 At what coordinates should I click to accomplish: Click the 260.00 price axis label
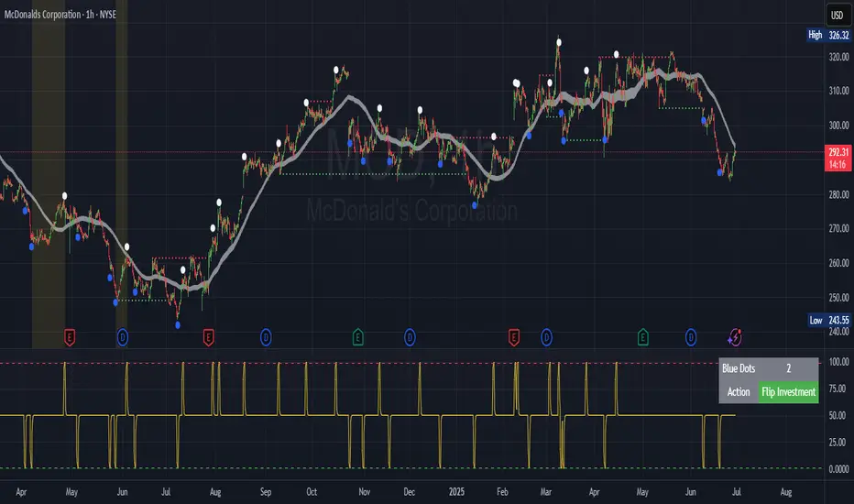click(838, 263)
